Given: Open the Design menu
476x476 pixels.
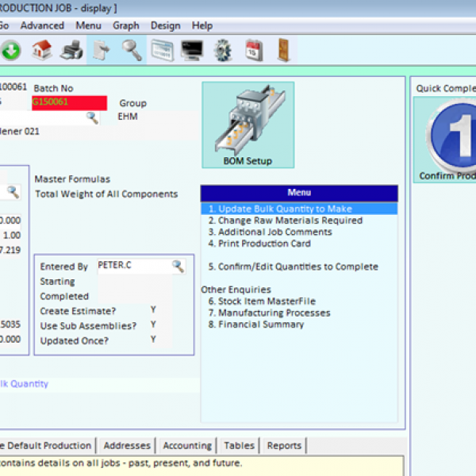Looking at the screenshot, I should click(x=166, y=26).
